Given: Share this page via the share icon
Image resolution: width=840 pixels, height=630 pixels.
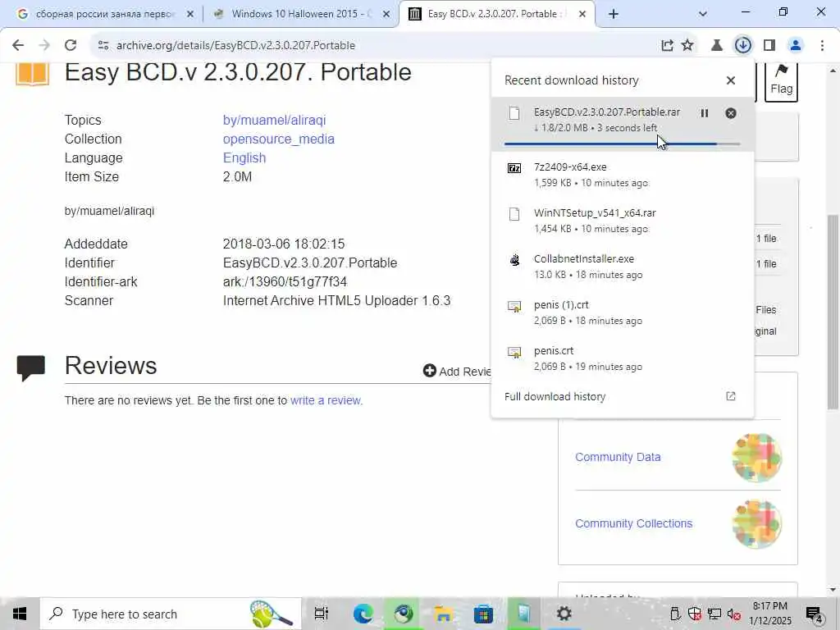Looking at the screenshot, I should (x=667, y=46).
